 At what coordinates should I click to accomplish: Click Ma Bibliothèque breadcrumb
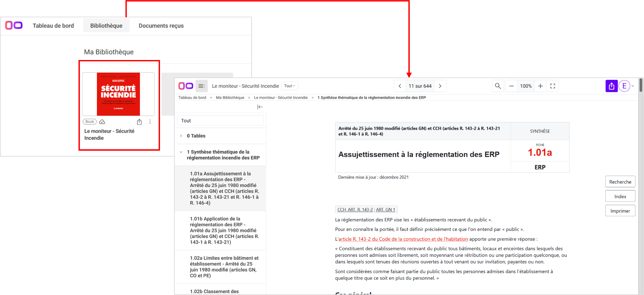click(230, 98)
